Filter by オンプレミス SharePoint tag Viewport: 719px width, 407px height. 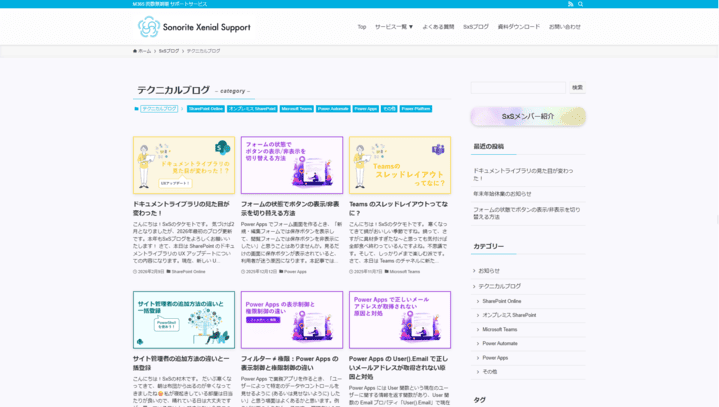click(252, 109)
